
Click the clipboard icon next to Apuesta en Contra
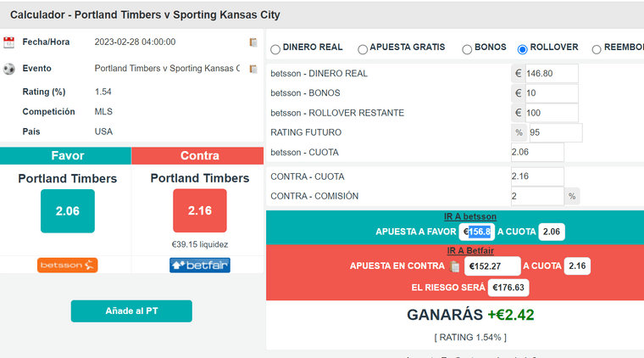455,266
